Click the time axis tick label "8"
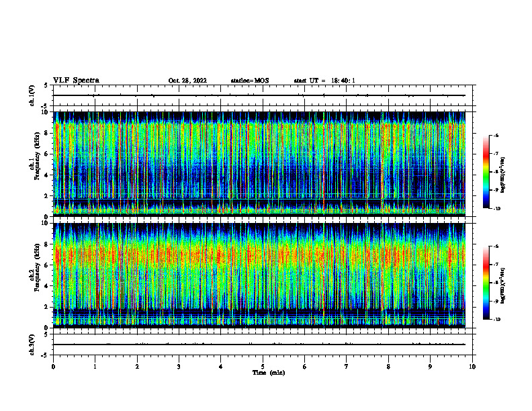This screenshot has height=411, width=532. (x=388, y=367)
